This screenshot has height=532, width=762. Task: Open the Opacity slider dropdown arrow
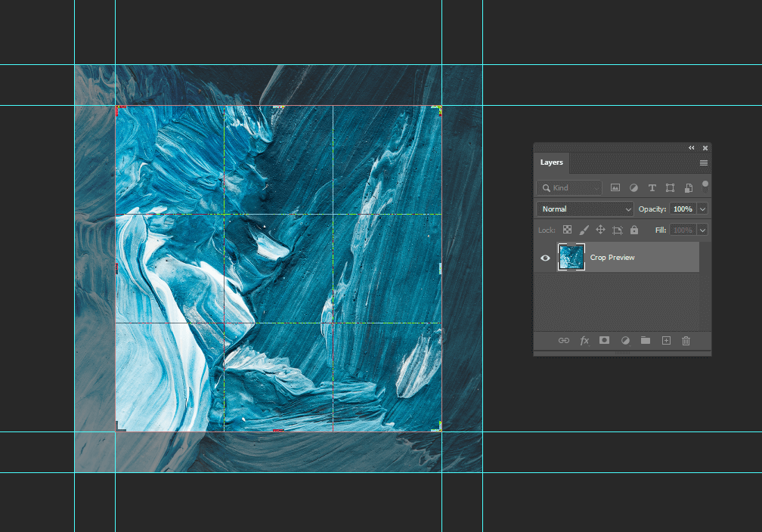tap(703, 209)
